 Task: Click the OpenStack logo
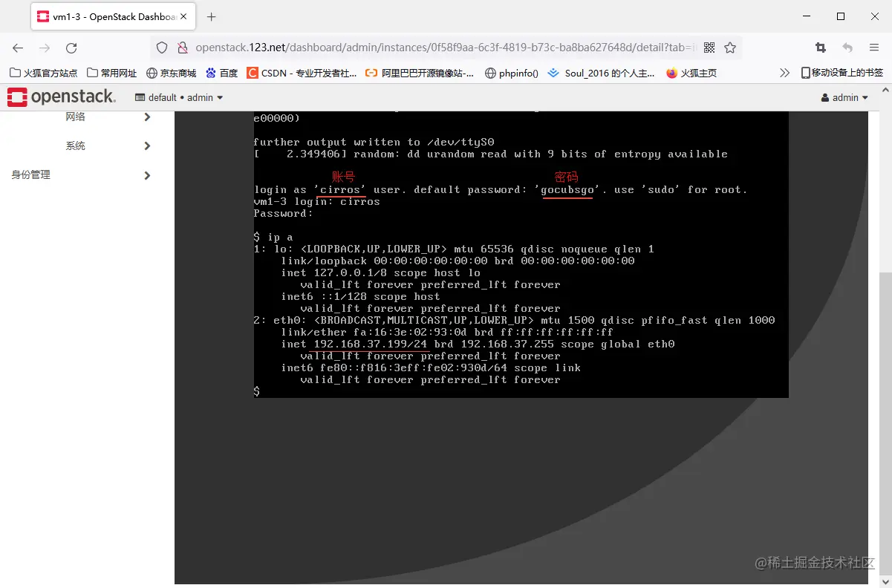click(62, 97)
